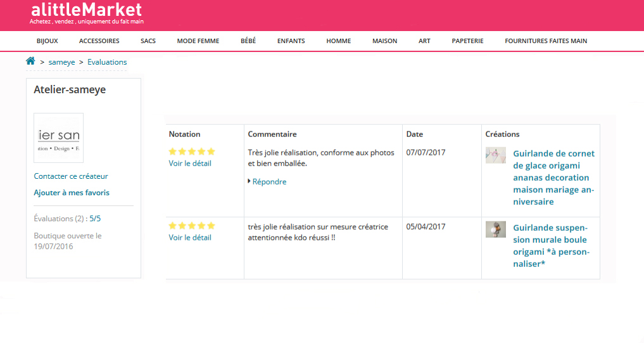
Task: Click the alittleMarket logo
Action: 86,10
